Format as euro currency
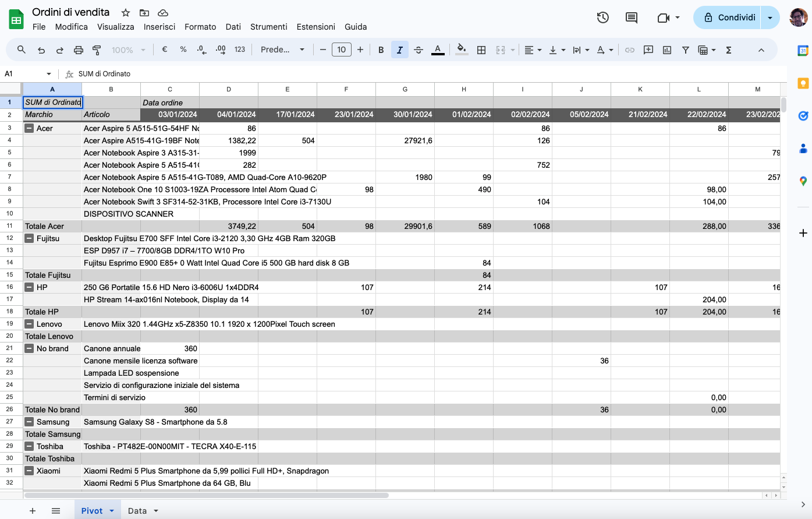 pyautogui.click(x=165, y=50)
